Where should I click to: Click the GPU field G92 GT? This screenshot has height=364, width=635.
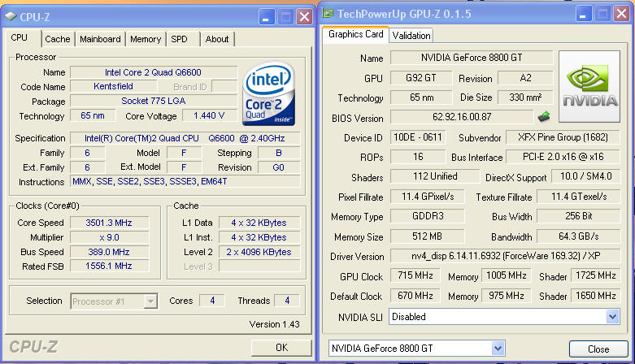coord(421,78)
